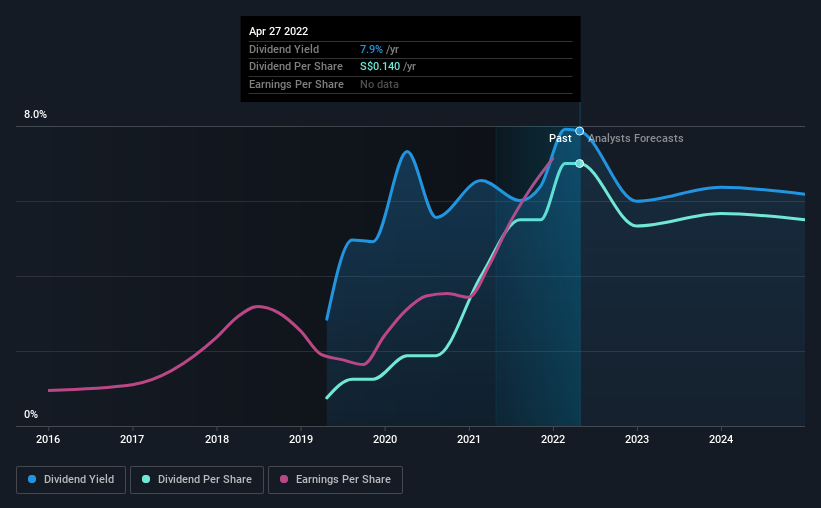Viewport: 821px width, 508px height.
Task: Click the 2022 x-axis label
Action: 553,439
